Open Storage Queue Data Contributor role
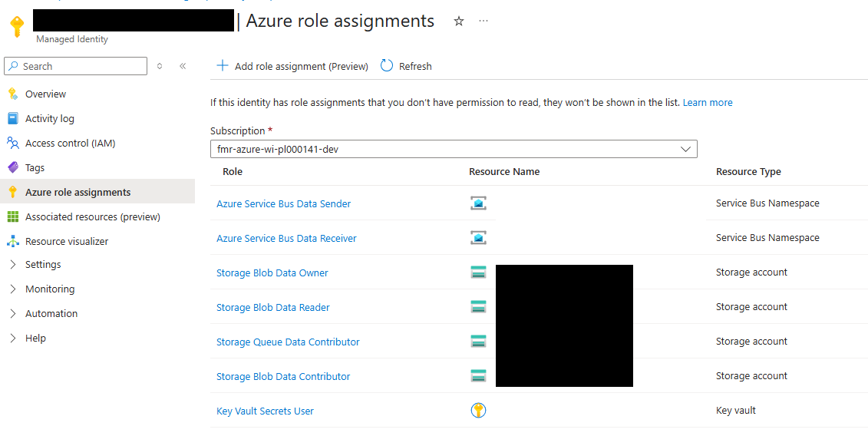This screenshot has width=868, height=436. click(288, 342)
